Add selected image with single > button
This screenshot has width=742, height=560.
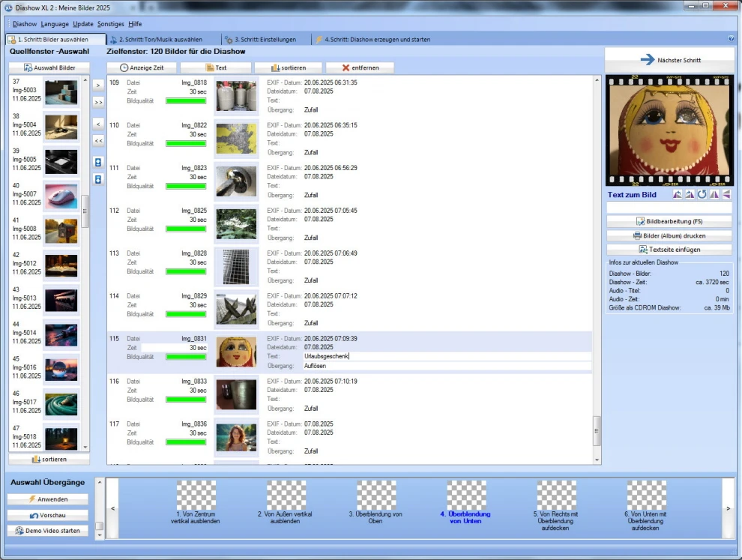98,85
